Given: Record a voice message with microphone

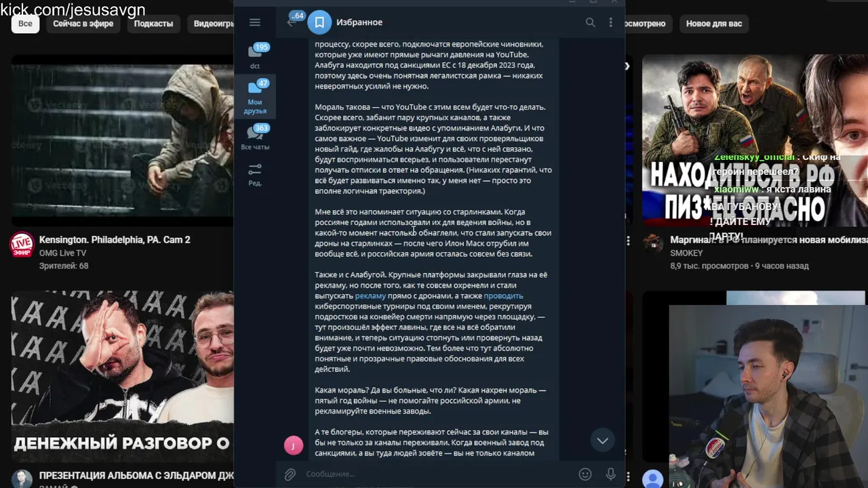Looking at the screenshot, I should [x=610, y=474].
